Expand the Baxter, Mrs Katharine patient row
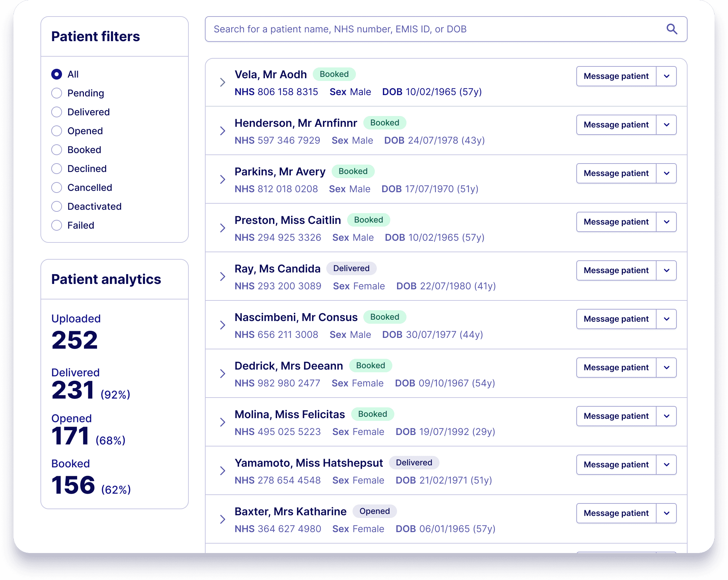Viewport: 728px width, 580px height. [222, 519]
